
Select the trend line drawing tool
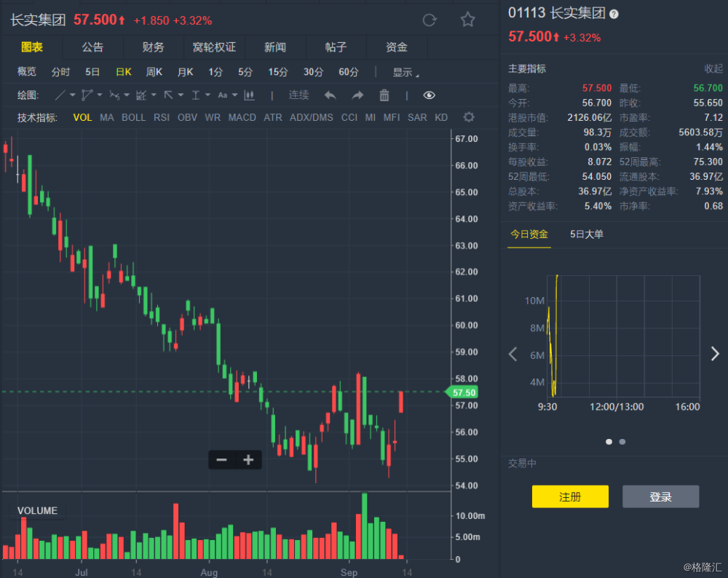click(61, 95)
